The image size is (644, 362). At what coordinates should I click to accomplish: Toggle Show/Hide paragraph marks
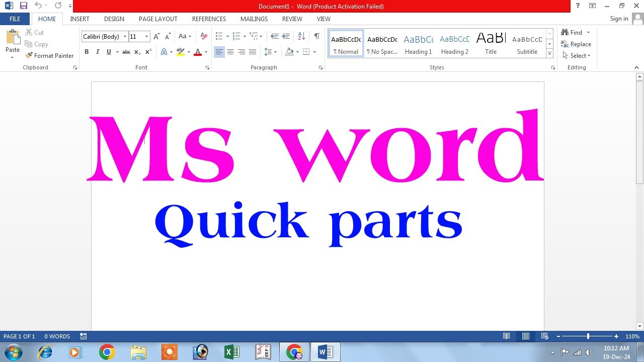pos(316,36)
